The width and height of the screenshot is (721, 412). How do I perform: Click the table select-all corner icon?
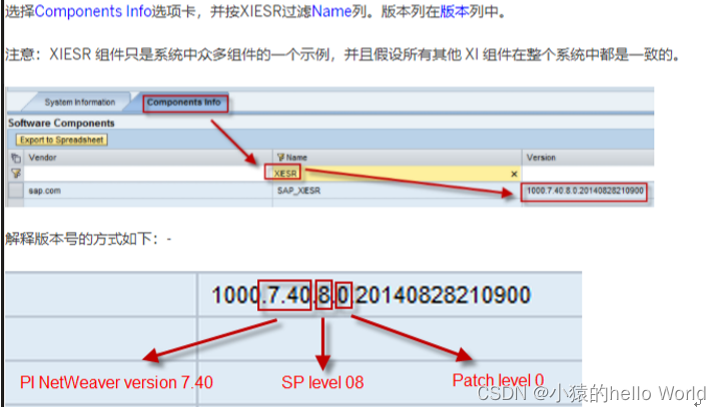coord(16,158)
